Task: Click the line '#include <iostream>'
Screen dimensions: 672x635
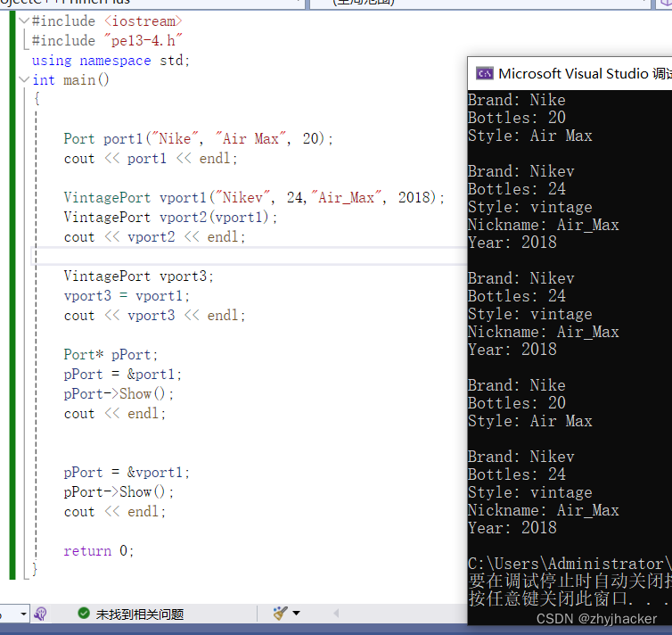Action: point(107,21)
